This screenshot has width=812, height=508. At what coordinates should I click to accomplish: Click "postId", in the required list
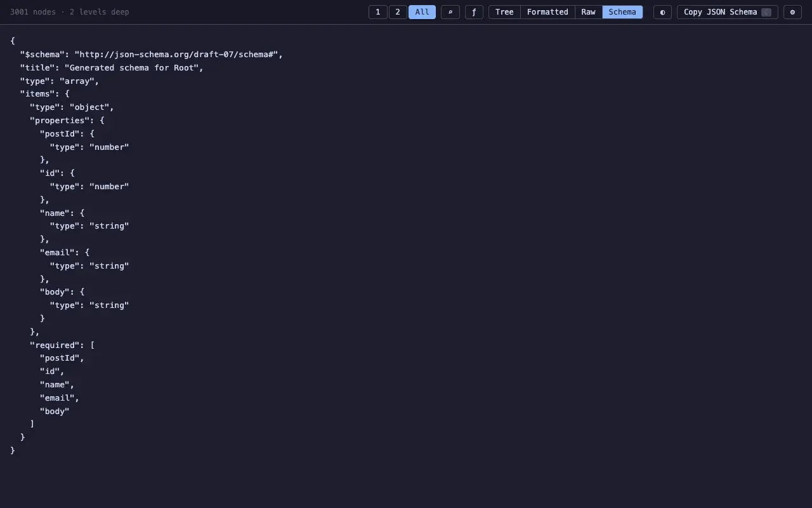[x=62, y=358]
